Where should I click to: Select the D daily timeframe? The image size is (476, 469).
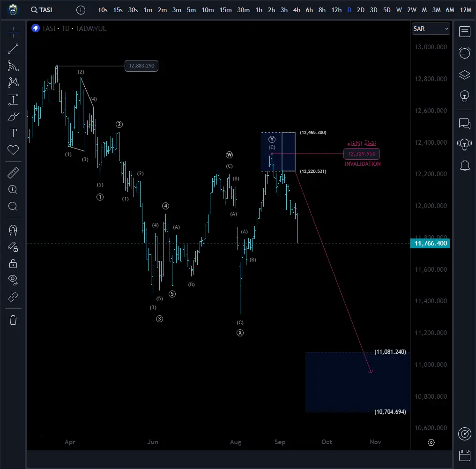point(349,10)
